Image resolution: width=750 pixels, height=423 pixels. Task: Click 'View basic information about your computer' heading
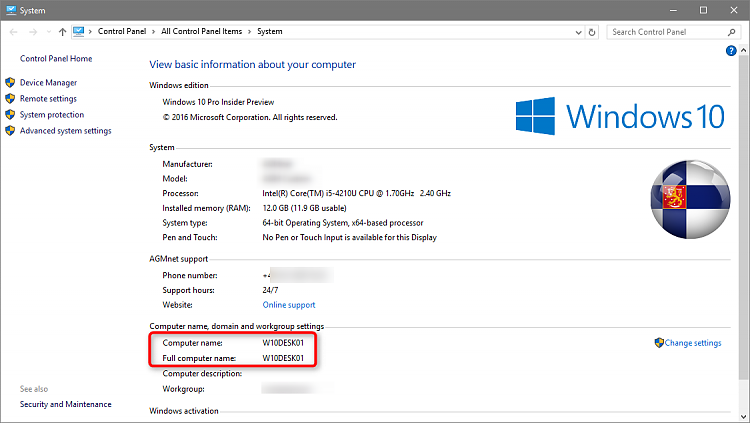click(253, 65)
